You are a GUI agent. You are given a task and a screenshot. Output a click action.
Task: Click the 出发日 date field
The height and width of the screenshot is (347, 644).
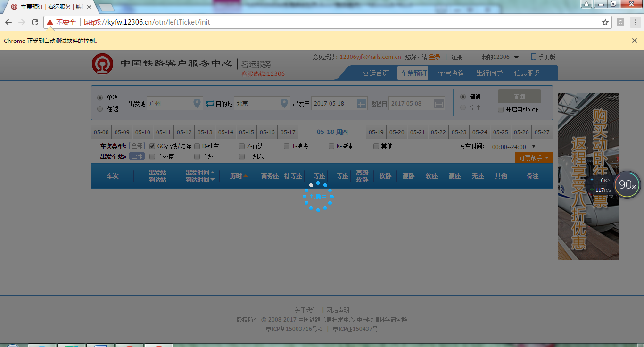[x=339, y=103]
